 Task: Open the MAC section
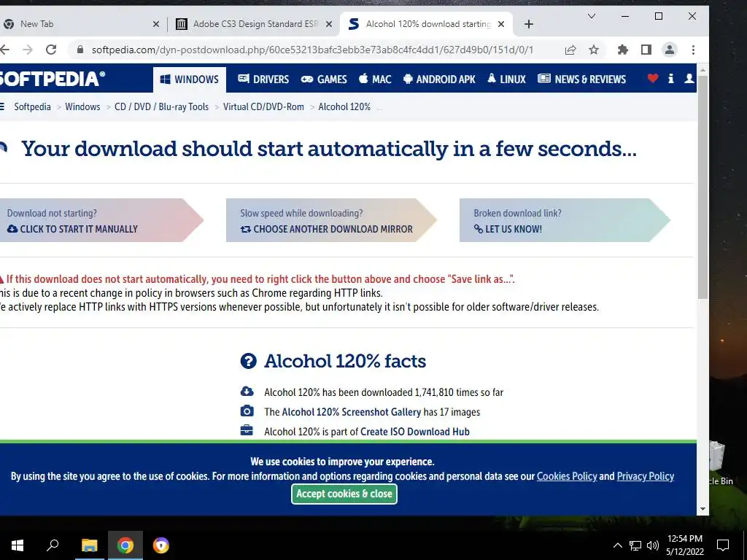pos(375,79)
